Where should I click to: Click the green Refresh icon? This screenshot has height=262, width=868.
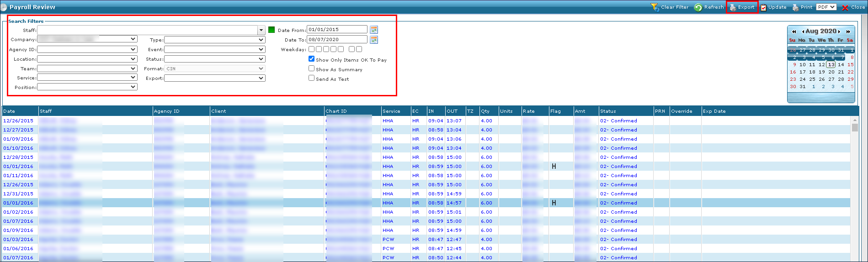click(x=698, y=7)
